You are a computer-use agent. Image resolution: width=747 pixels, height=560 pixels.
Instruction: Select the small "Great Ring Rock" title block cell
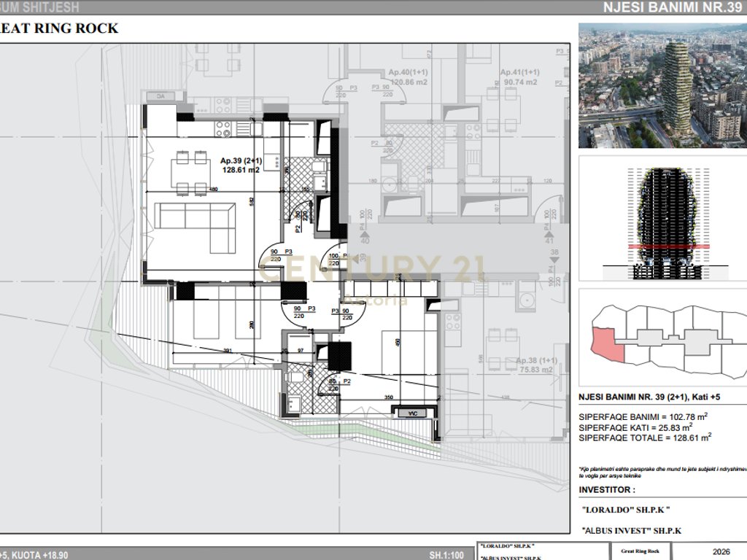[640, 551]
